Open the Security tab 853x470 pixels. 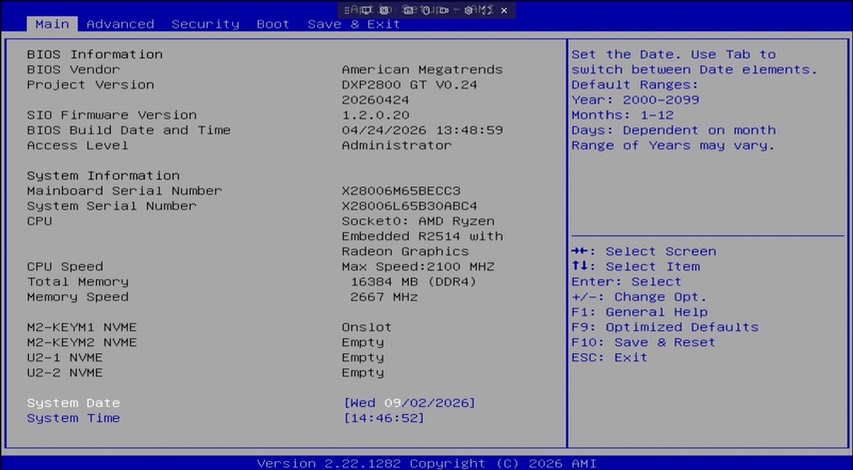205,24
